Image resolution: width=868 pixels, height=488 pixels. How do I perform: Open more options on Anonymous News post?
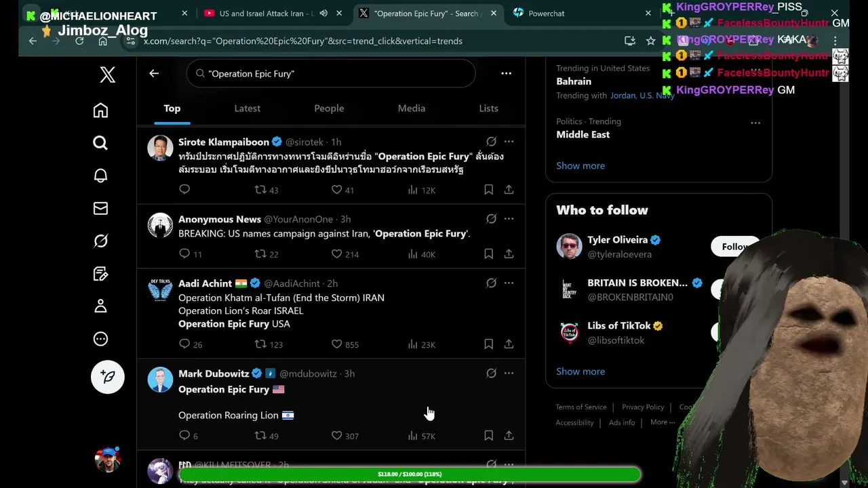point(509,218)
